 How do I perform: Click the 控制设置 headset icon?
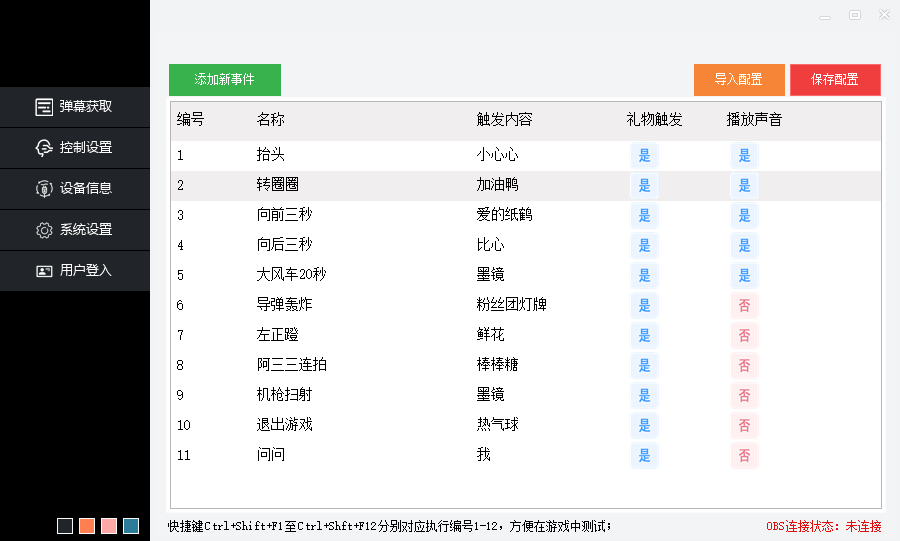[x=44, y=148]
